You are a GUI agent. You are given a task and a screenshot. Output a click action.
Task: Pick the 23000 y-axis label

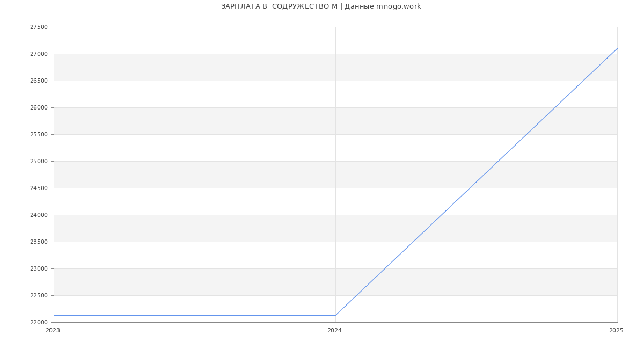coord(39,269)
